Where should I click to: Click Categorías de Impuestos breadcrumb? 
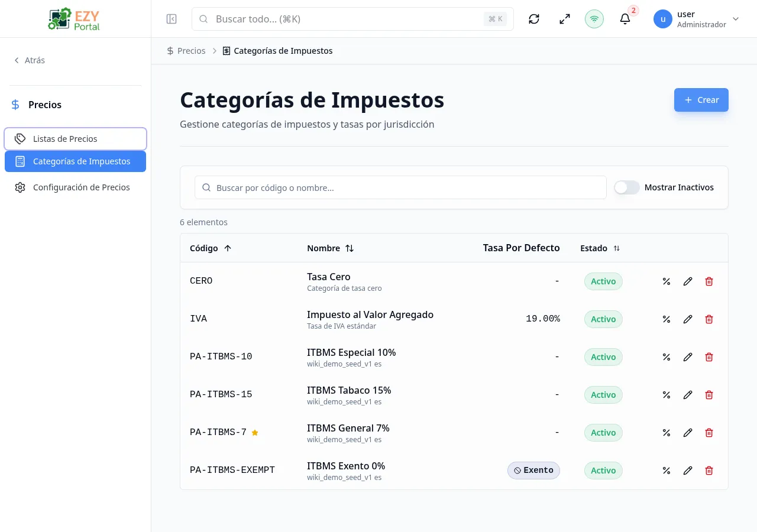[x=277, y=51]
